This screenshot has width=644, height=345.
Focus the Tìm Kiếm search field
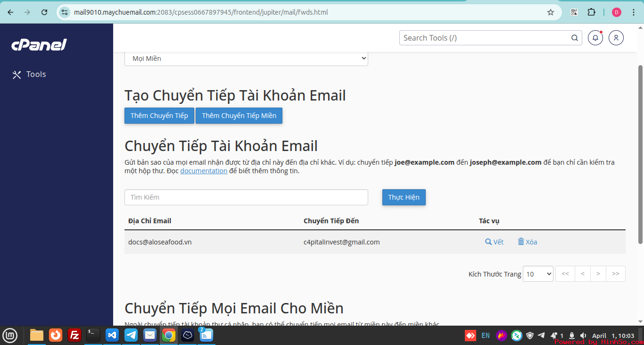246,197
